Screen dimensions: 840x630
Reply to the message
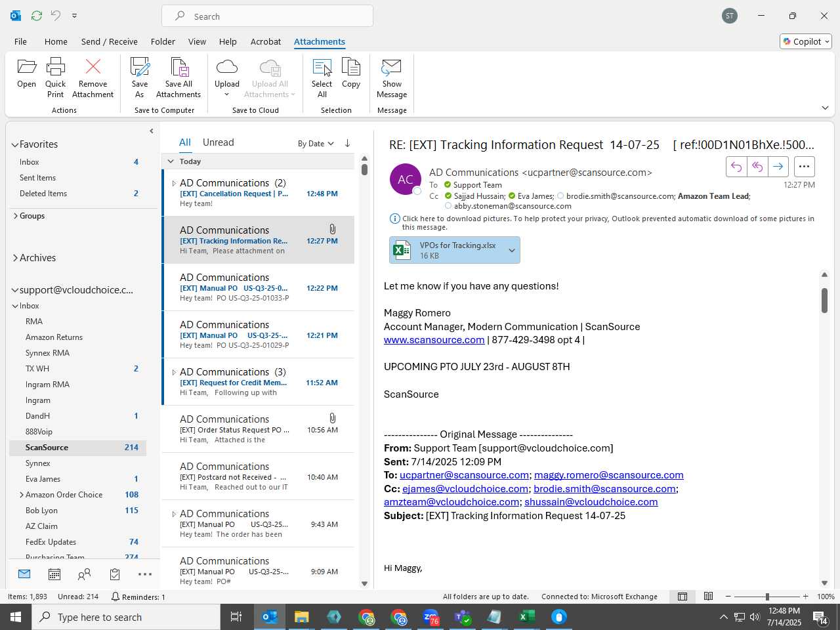point(736,167)
